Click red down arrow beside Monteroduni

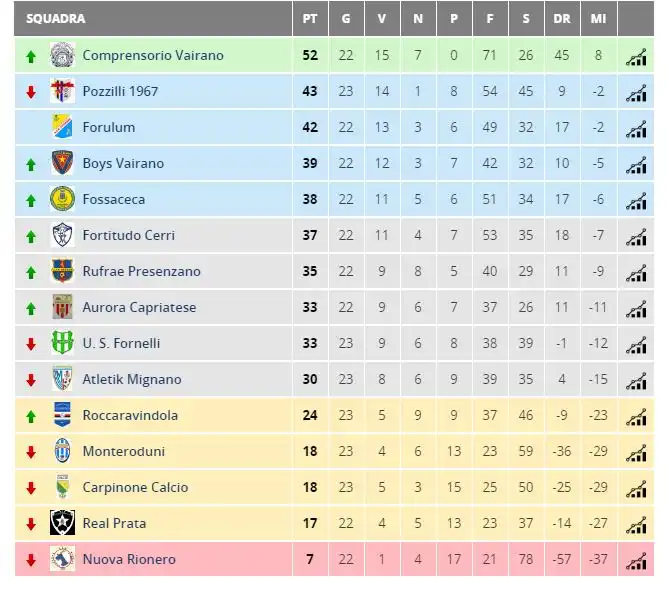click(x=31, y=453)
